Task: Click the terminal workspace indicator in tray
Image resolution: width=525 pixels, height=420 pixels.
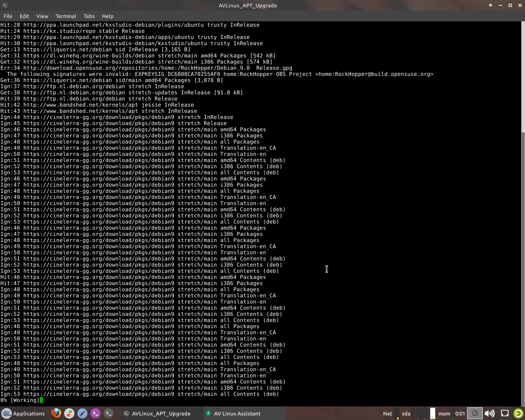Action: [x=475, y=413]
